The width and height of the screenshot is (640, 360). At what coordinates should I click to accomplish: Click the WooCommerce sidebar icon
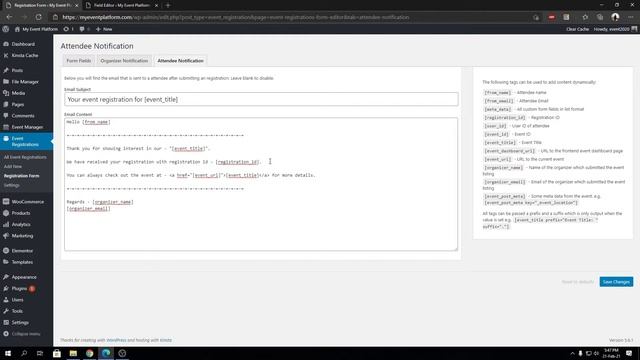tap(6, 202)
